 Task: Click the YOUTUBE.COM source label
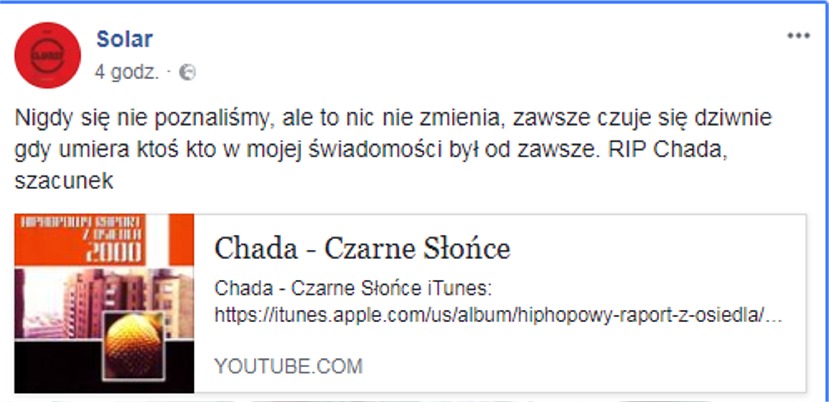(288, 366)
